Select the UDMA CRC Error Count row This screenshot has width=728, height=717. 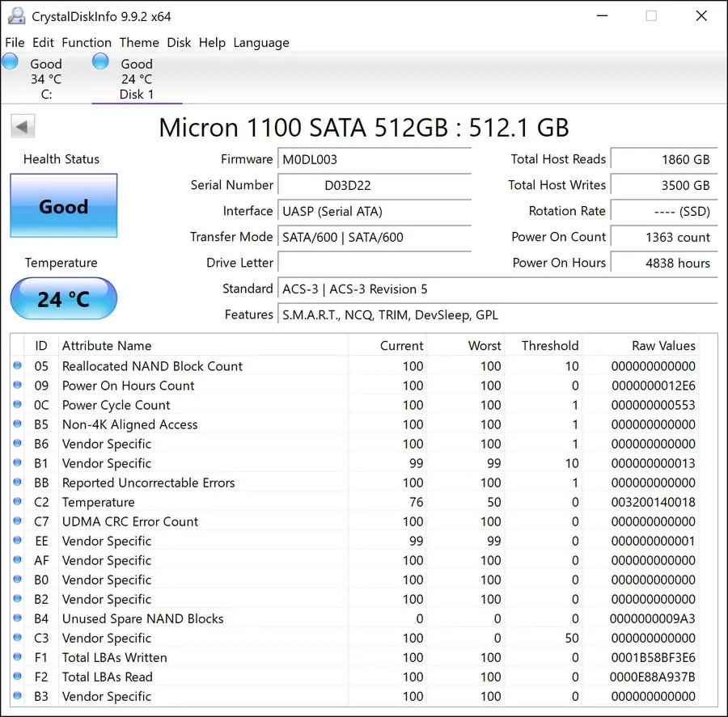click(355, 521)
